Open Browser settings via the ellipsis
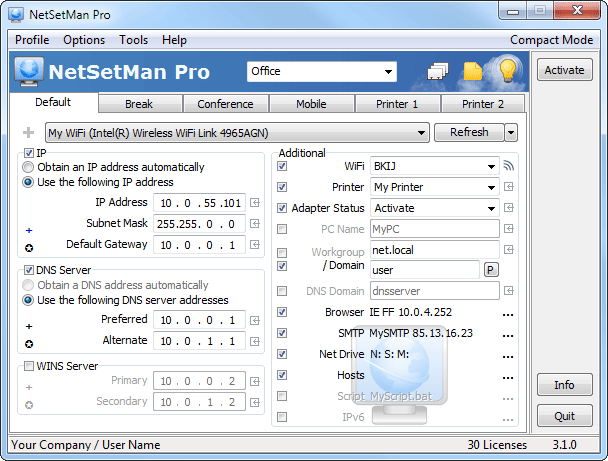This screenshot has height=461, width=608. [x=508, y=314]
